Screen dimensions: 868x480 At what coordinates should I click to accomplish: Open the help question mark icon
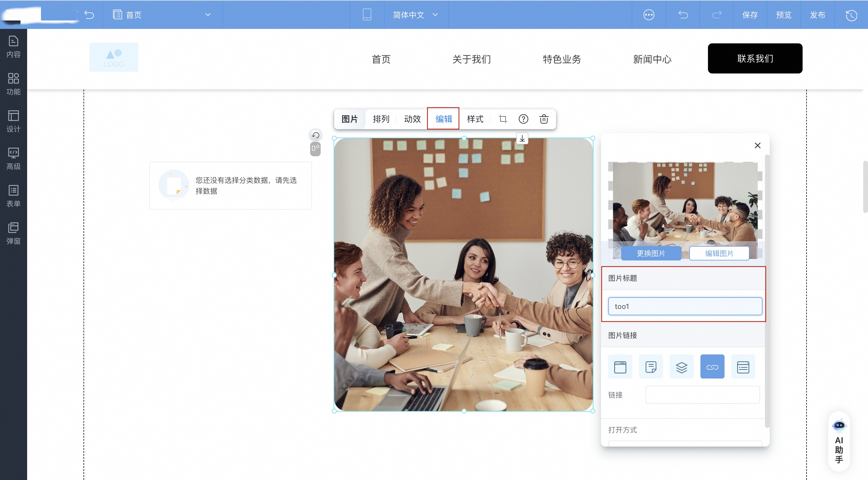(x=523, y=119)
